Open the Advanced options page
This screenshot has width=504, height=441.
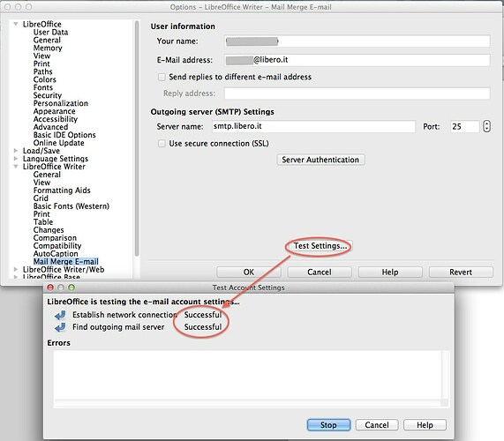[50, 127]
